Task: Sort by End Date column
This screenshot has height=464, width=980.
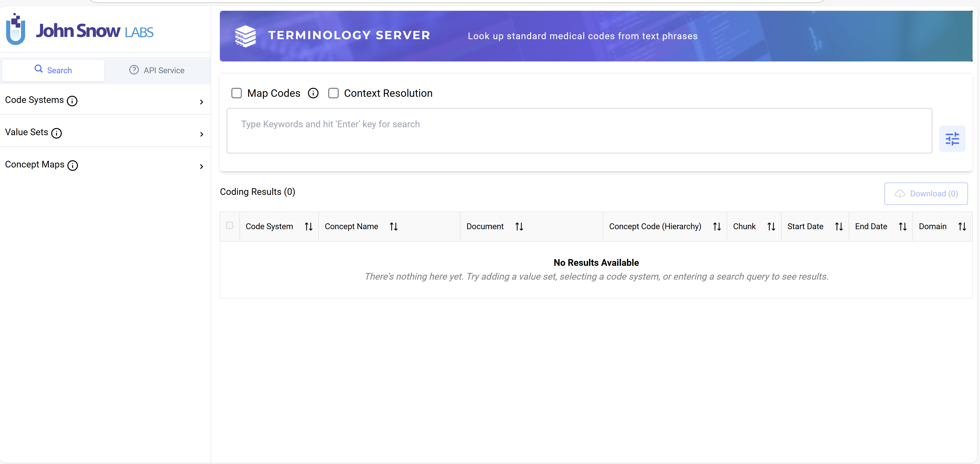Action: [x=903, y=227]
